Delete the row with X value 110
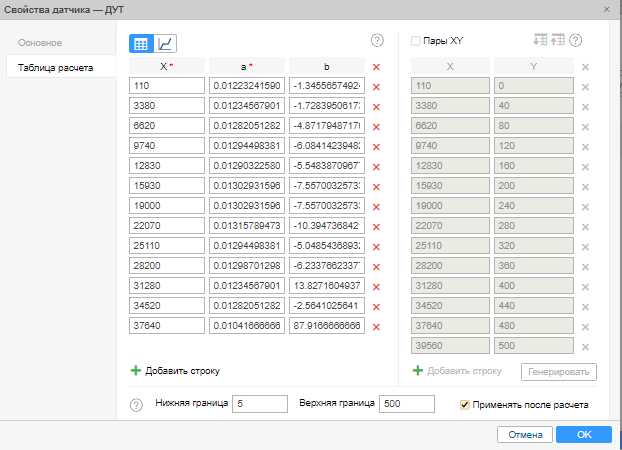This screenshot has width=622, height=450. pos(377,87)
